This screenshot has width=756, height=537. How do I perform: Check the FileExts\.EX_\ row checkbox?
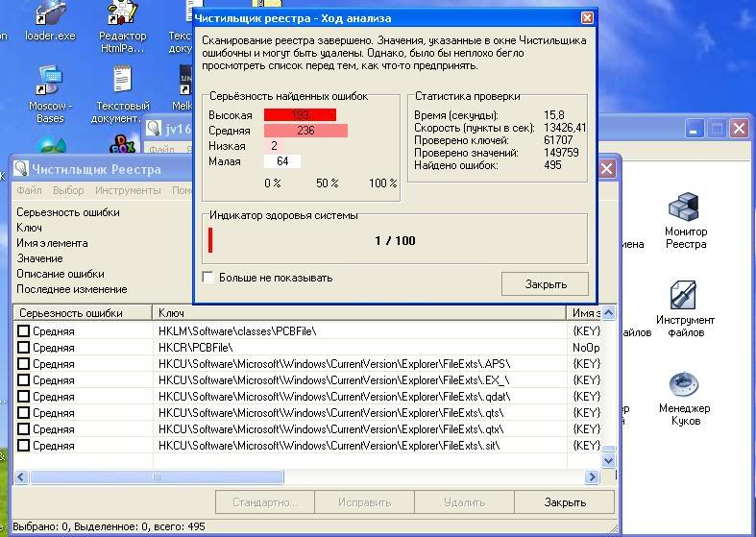pos(23,379)
